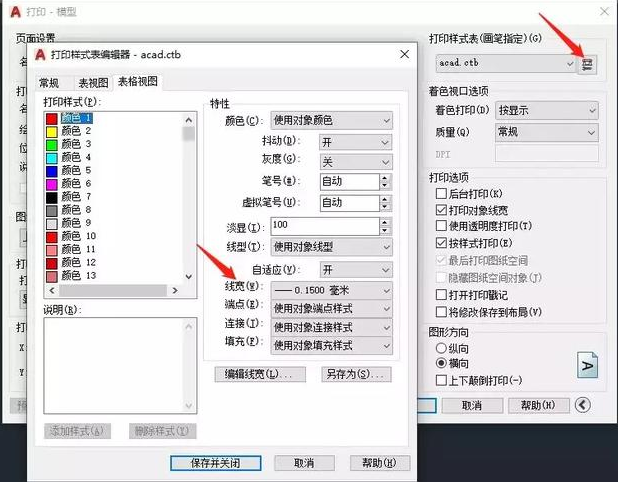Switch to the 表格视图 tab
The width and height of the screenshot is (618, 482).
coord(138,82)
